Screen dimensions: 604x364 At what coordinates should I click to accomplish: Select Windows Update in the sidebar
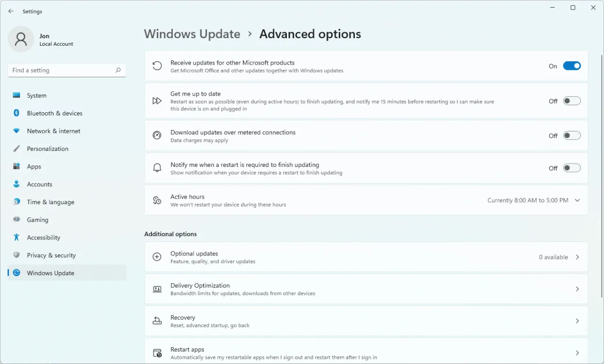pyautogui.click(x=50, y=273)
